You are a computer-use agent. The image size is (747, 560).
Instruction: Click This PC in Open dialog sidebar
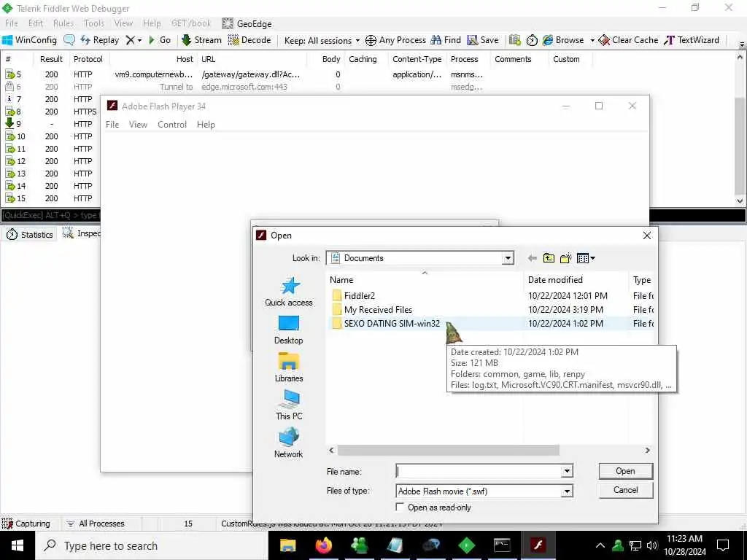[289, 405]
